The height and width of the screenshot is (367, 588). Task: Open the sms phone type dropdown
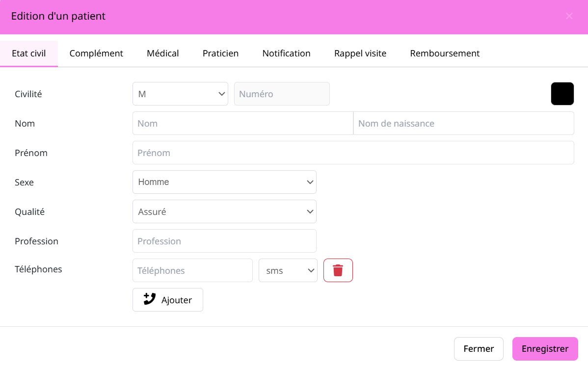click(288, 270)
